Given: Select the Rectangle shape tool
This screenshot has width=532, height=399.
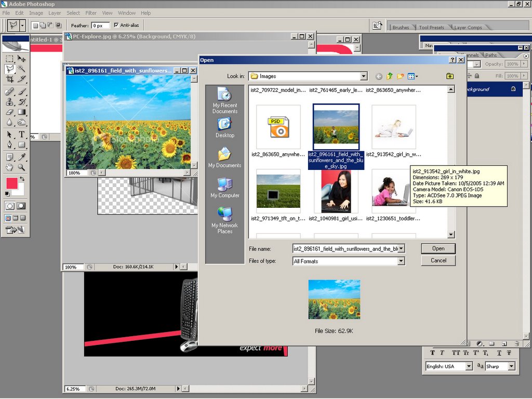Looking at the screenshot, I should click(x=21, y=145).
